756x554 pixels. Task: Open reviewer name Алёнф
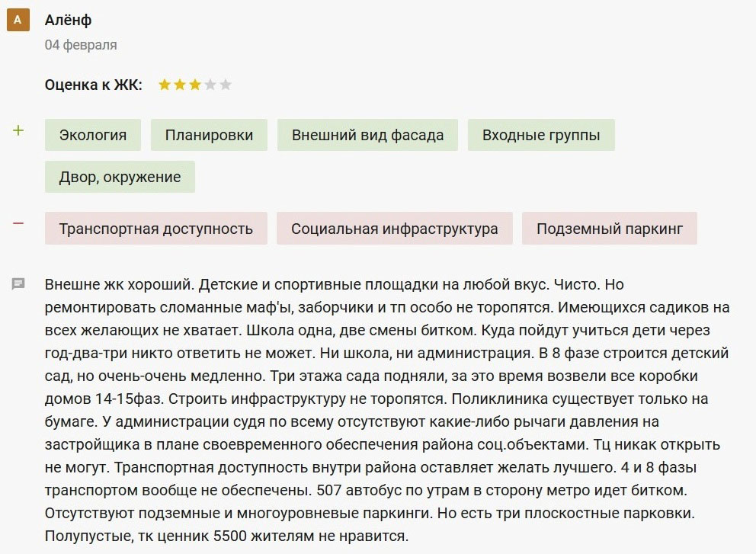(x=68, y=20)
